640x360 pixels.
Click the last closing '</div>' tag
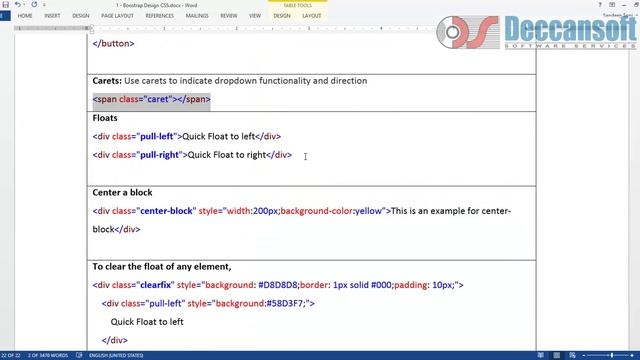(115, 340)
